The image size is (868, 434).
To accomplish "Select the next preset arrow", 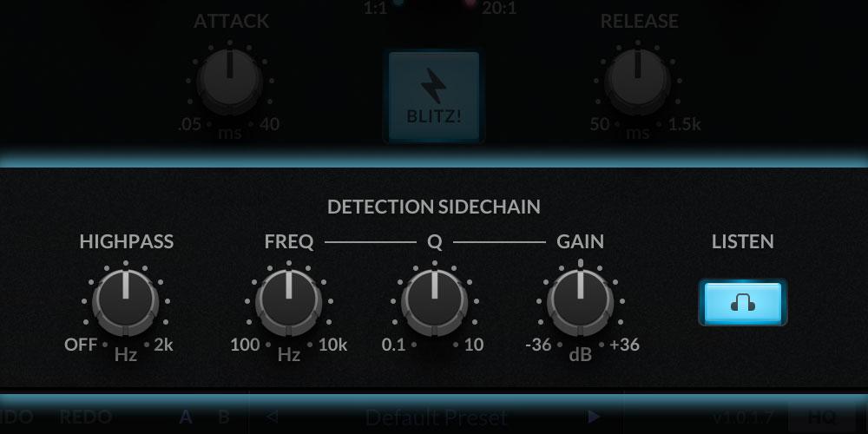I will pos(594,417).
